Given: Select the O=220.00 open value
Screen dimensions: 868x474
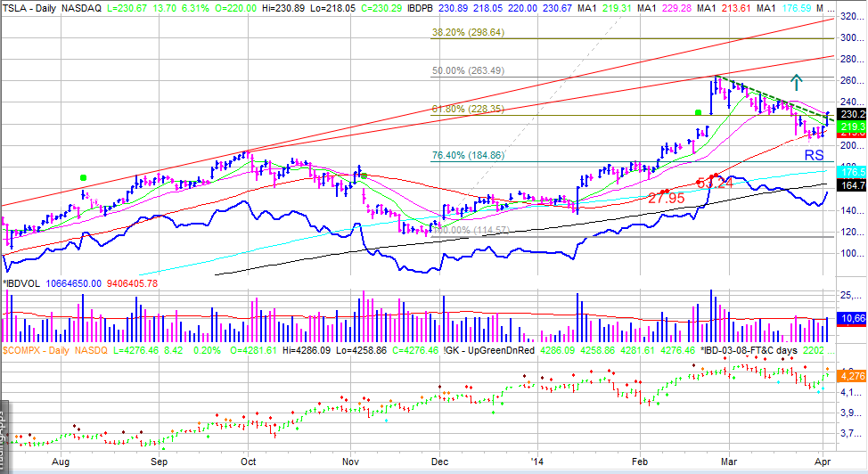Looking at the screenshot, I should (236, 9).
